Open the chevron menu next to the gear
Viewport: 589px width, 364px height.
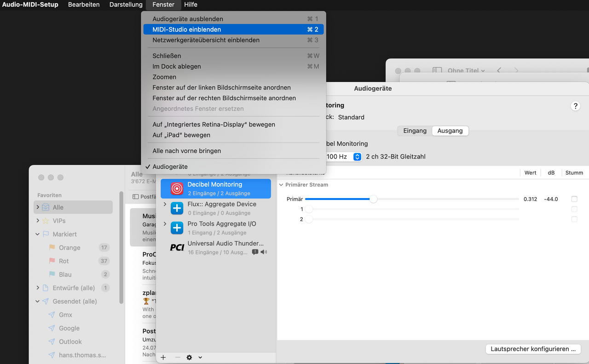click(200, 357)
